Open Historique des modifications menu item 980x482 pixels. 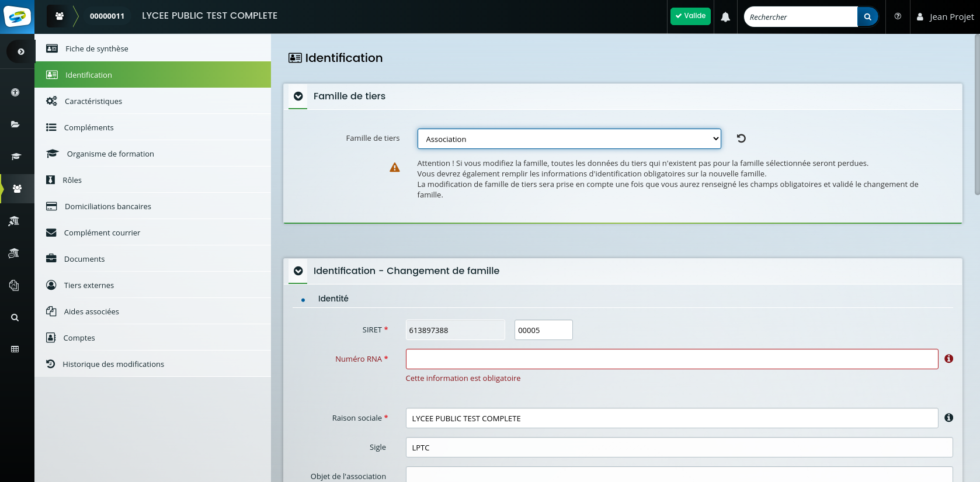[x=153, y=364]
